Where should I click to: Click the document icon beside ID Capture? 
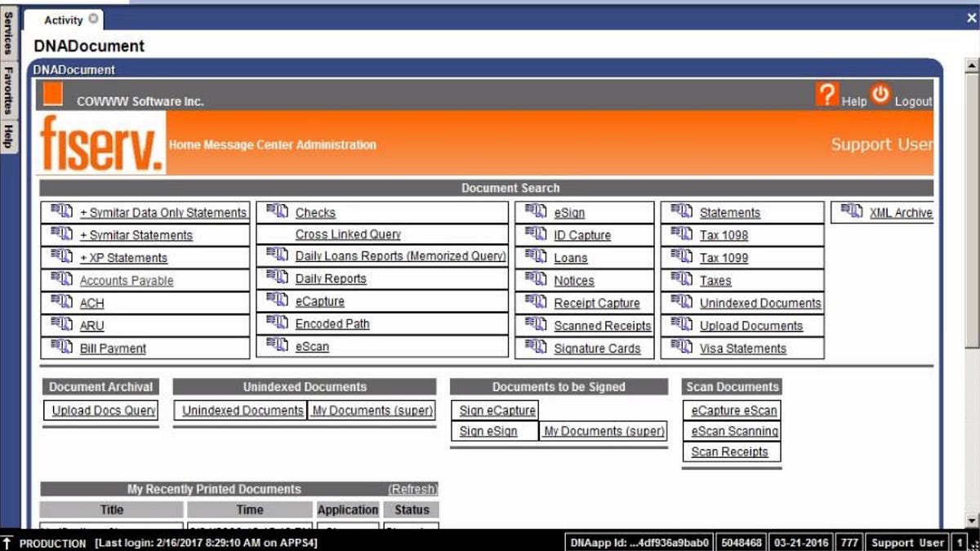tap(536, 234)
